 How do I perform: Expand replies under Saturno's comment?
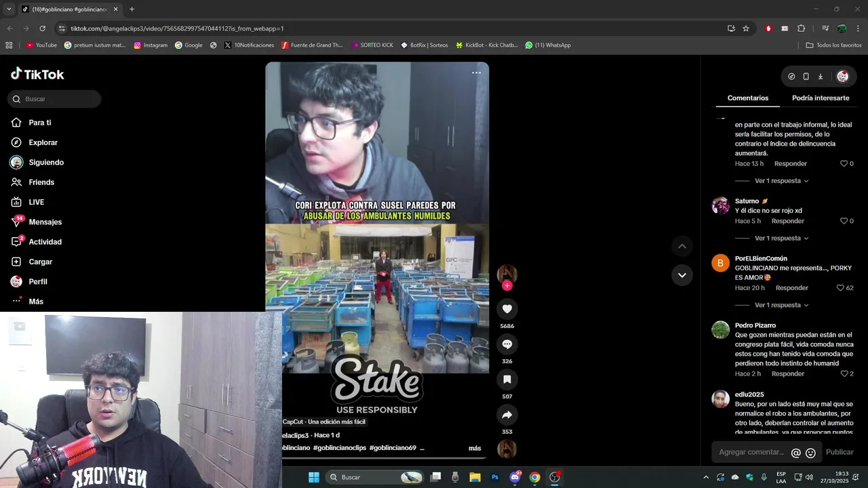pyautogui.click(x=781, y=239)
